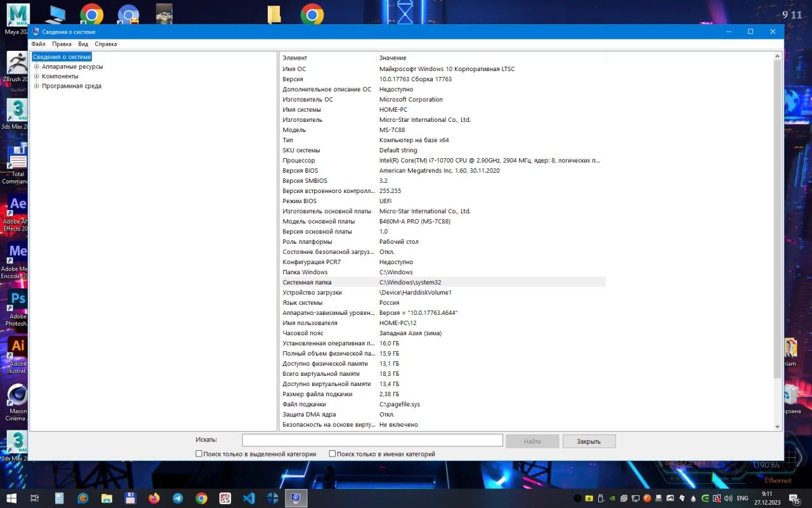The width and height of the screenshot is (812, 508).
Task: Open the ZBrush desktop shortcut
Action: point(16,67)
